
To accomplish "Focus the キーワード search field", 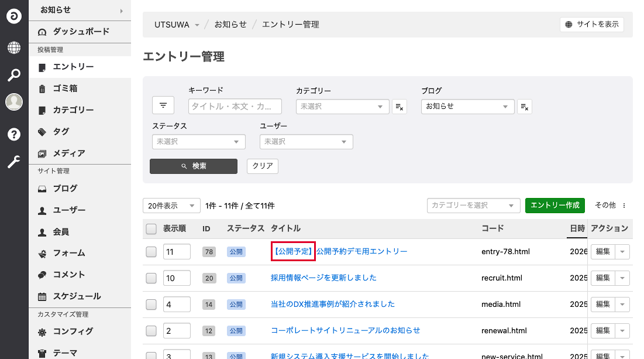I will coord(235,106).
